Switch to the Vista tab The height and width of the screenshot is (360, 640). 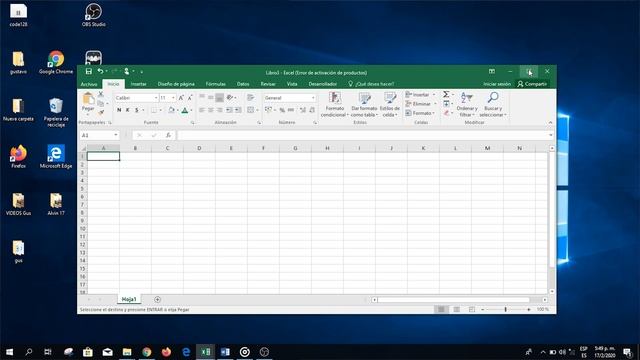pyautogui.click(x=292, y=84)
